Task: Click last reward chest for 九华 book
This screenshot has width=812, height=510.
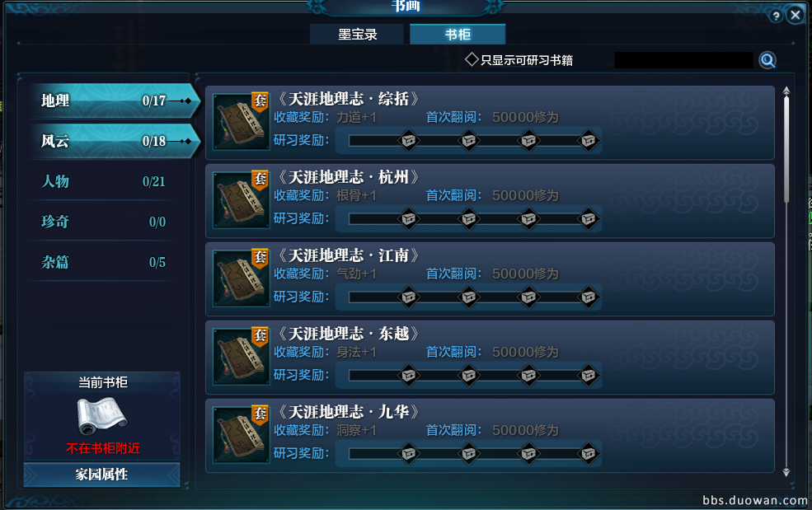Action: pyautogui.click(x=589, y=454)
